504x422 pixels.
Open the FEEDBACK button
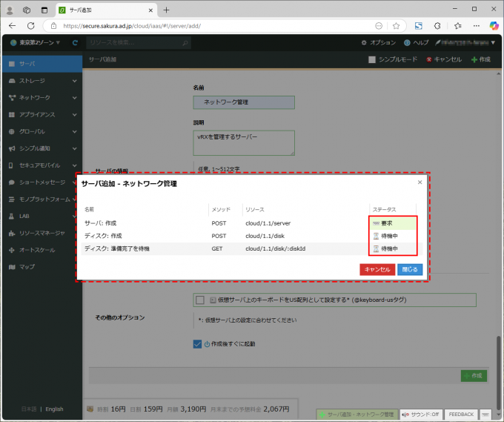pos(461,415)
